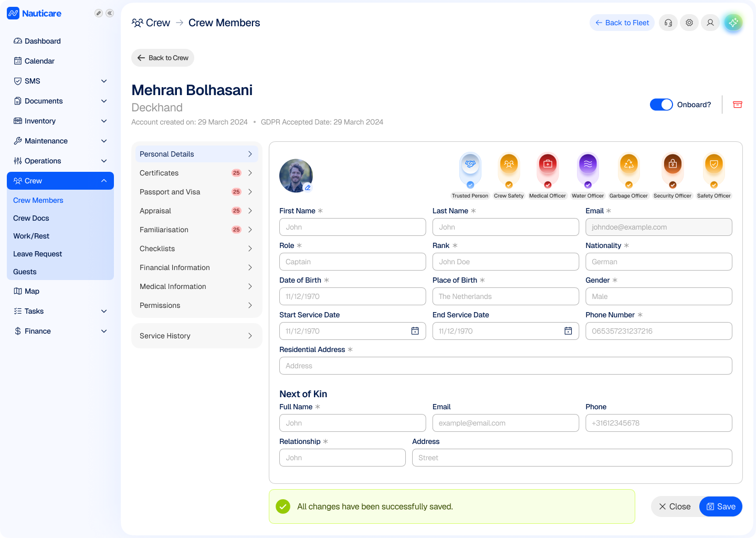Open the Map page from sidebar
The image size is (756, 538).
coord(26,291)
